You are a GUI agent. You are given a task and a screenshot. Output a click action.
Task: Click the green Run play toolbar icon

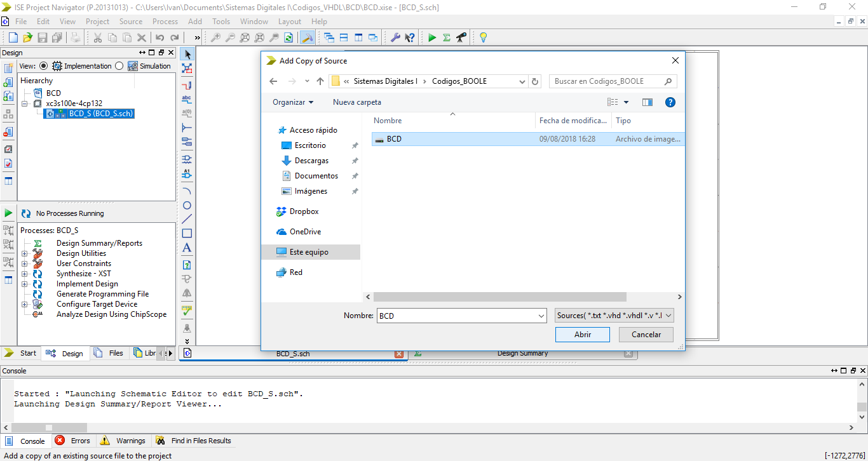432,37
